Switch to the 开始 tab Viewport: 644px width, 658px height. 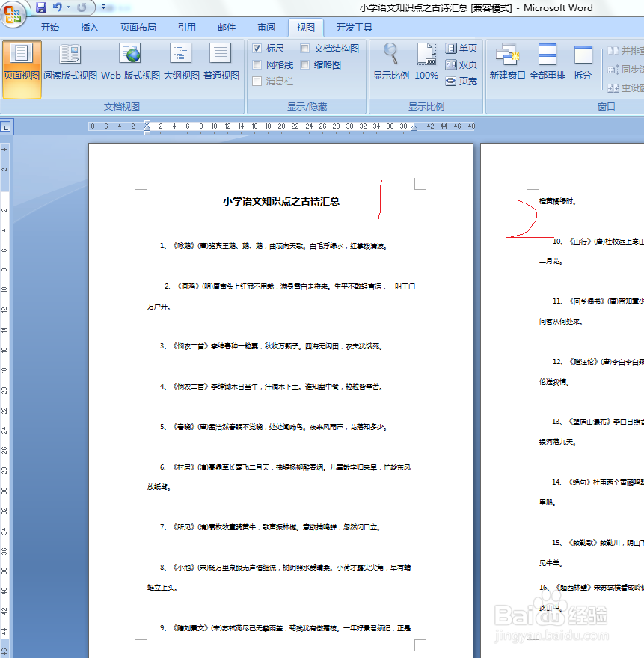point(50,27)
